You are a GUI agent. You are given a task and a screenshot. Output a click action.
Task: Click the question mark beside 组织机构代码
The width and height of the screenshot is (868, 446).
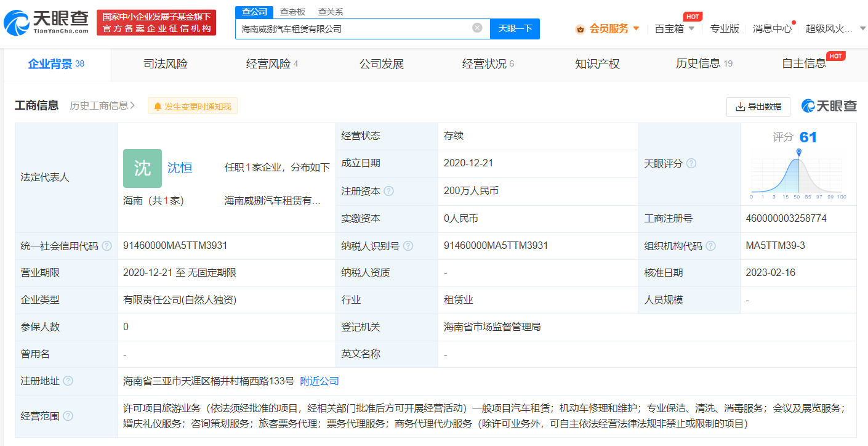(712, 246)
